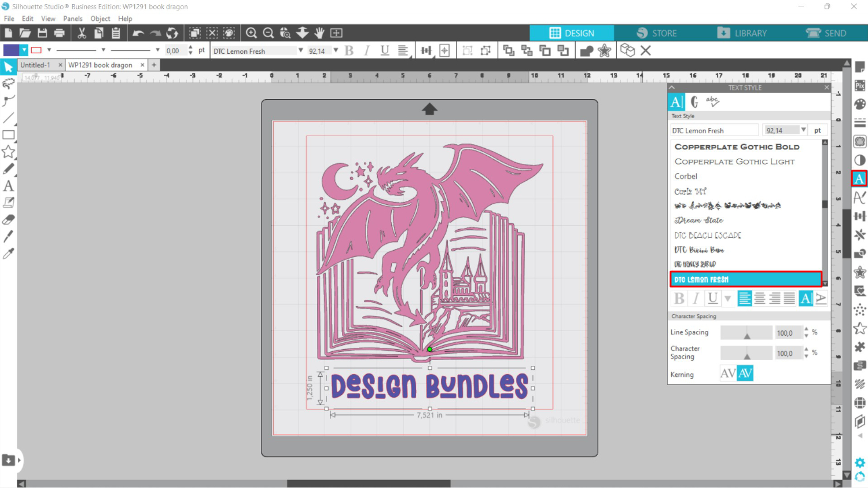Open the File menu
Image resolution: width=868 pixels, height=488 pixels.
point(9,19)
